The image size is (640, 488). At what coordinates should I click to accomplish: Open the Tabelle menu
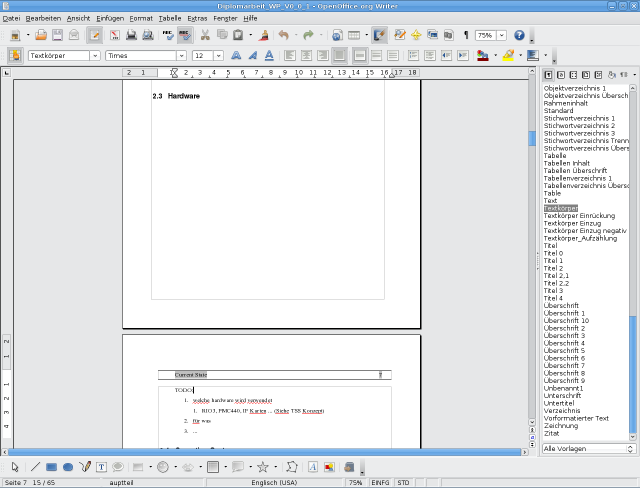[170, 18]
